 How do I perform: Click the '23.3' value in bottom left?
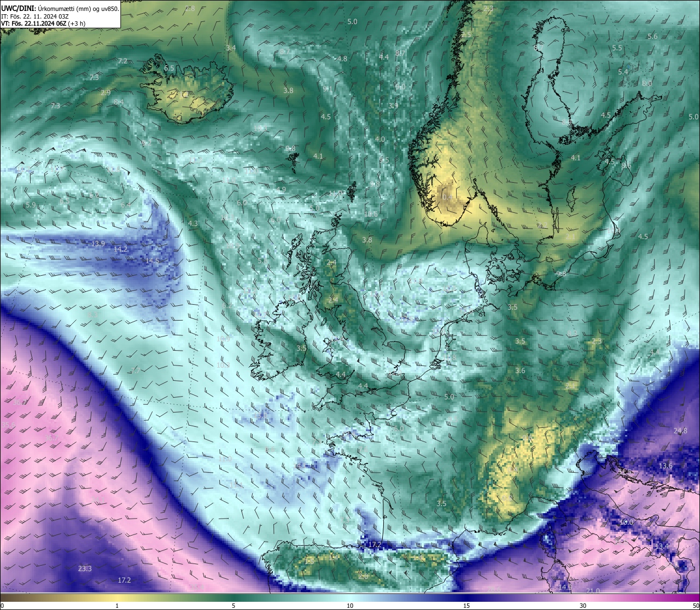click(x=85, y=569)
